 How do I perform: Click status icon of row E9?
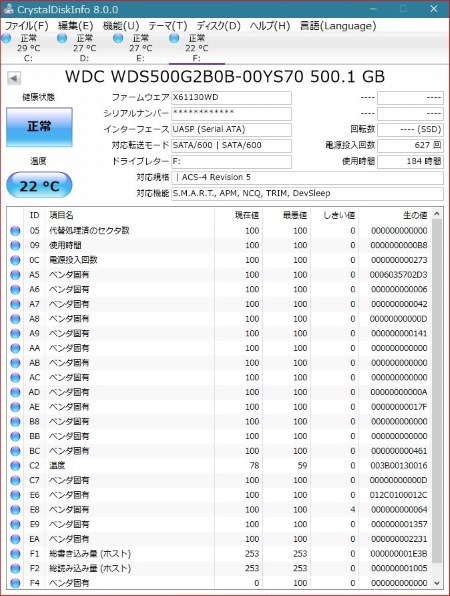[15, 525]
